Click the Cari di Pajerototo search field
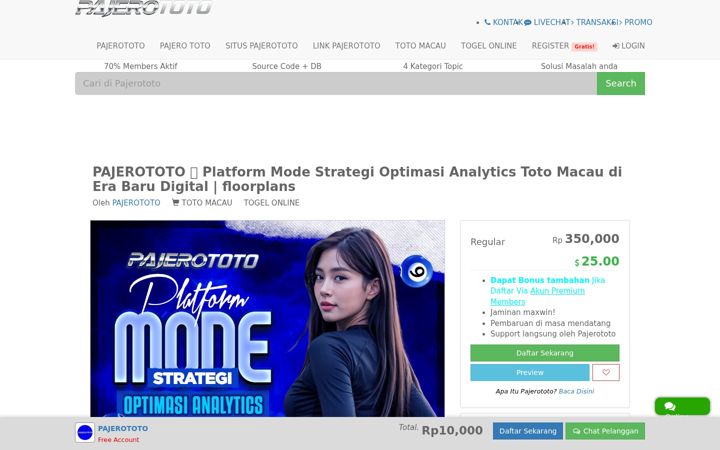The height and width of the screenshot is (450, 720). click(336, 84)
